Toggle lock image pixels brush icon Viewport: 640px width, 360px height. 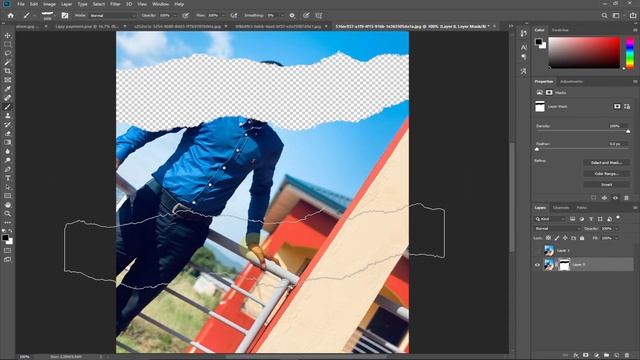[557, 238]
